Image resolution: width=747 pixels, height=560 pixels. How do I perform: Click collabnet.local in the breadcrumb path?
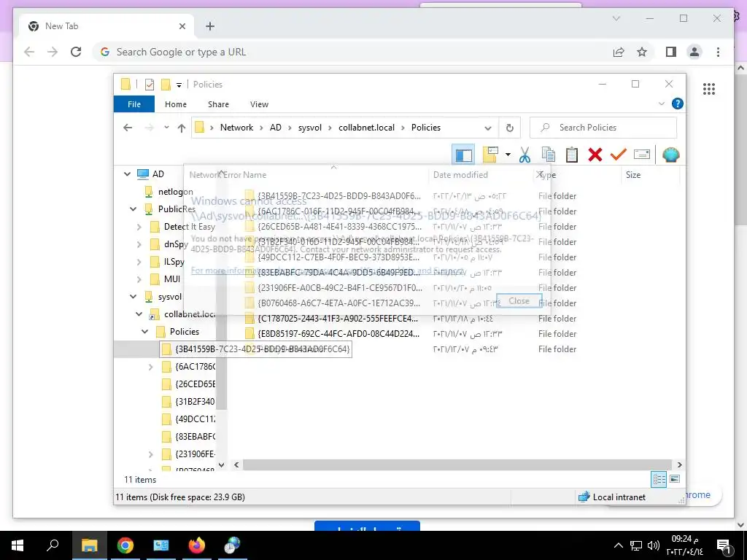click(x=366, y=128)
